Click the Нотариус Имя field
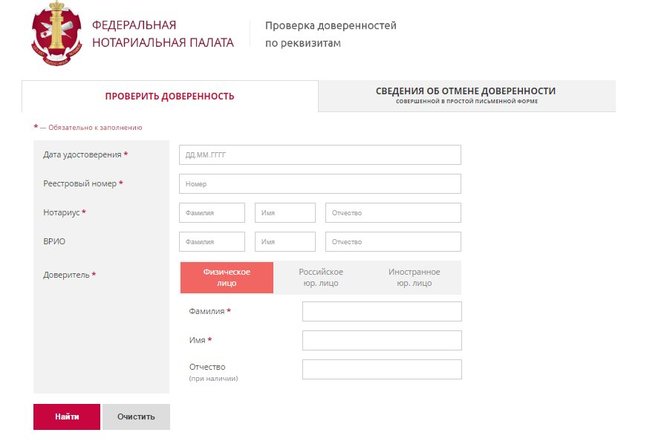Viewport: 650px width, 444px height. pyautogui.click(x=285, y=213)
